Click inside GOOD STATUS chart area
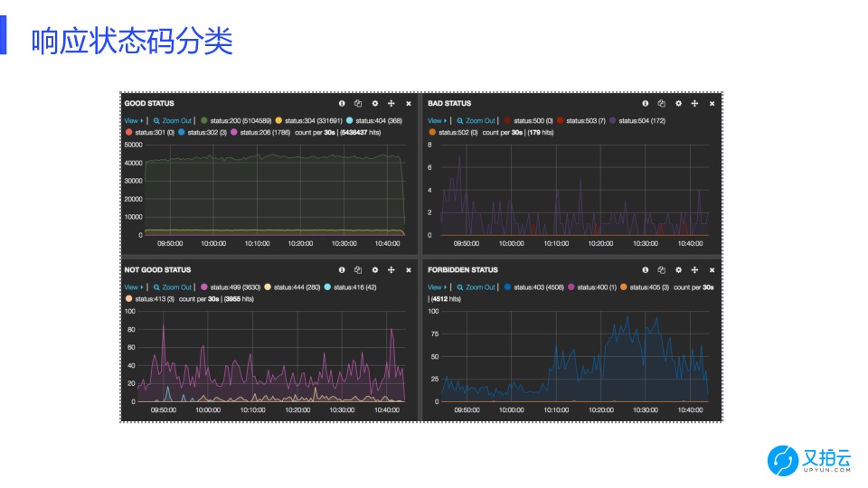 point(275,190)
